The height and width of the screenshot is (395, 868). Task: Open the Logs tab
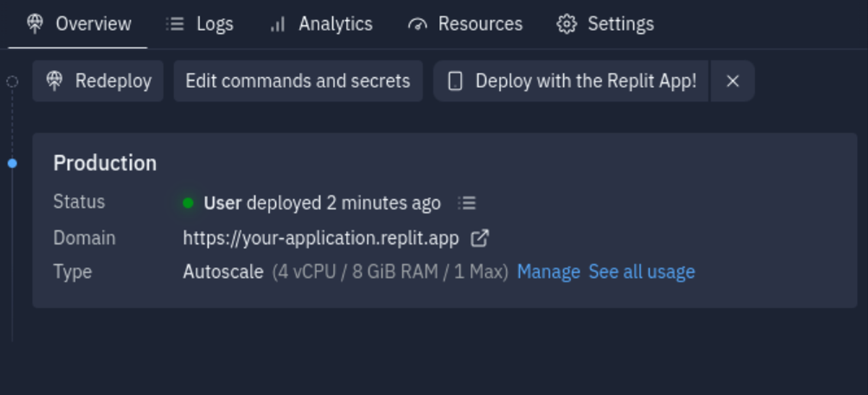coord(199,24)
